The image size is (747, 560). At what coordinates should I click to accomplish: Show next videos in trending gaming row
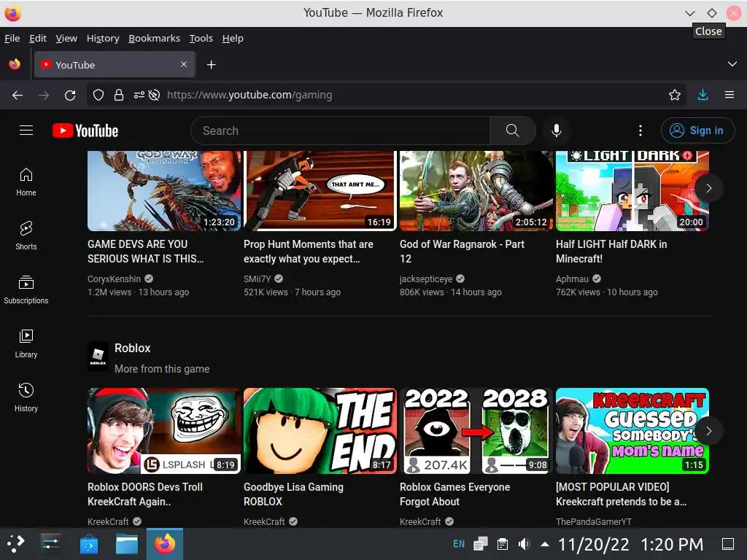[708, 188]
